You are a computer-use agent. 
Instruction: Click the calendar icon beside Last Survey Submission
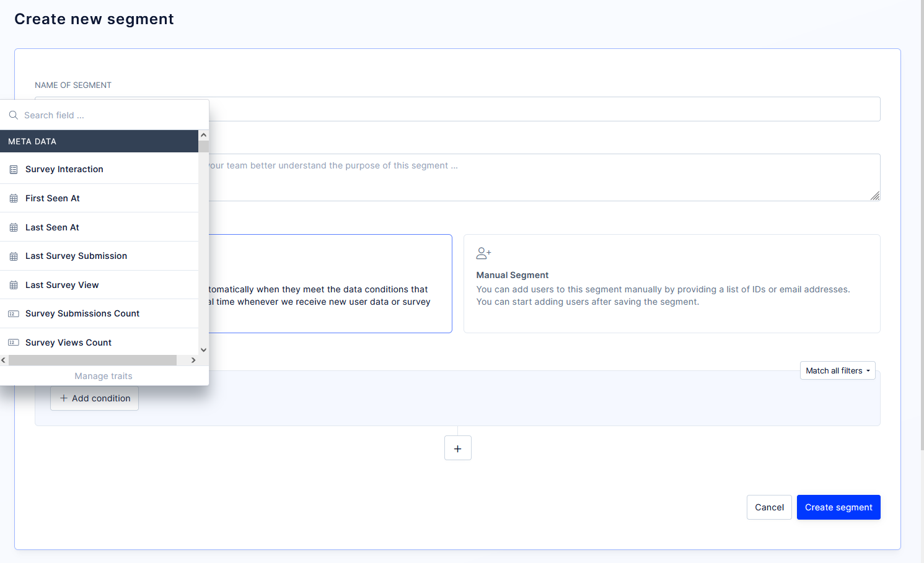pyautogui.click(x=13, y=256)
